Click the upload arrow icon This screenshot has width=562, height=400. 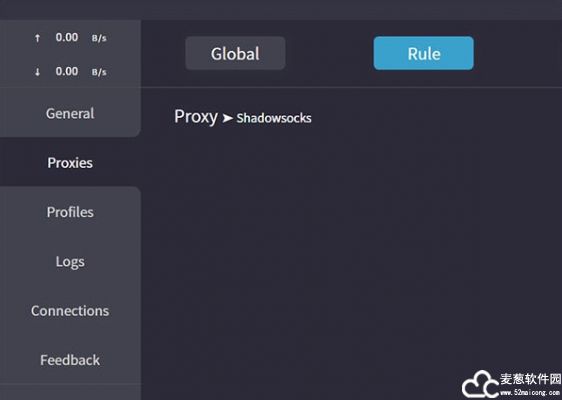click(x=37, y=38)
